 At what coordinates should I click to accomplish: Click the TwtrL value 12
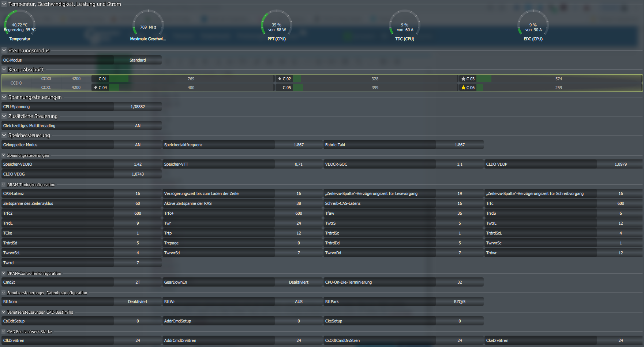[x=621, y=223]
